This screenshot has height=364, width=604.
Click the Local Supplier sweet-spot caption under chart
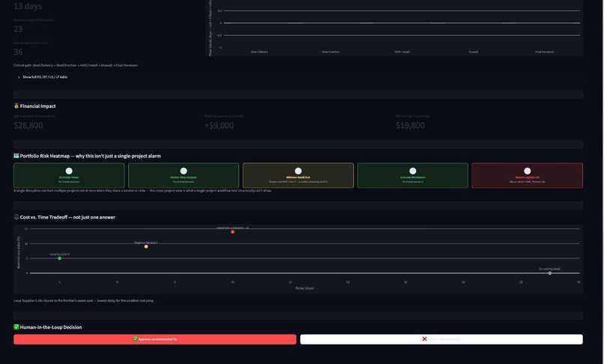[84, 300]
